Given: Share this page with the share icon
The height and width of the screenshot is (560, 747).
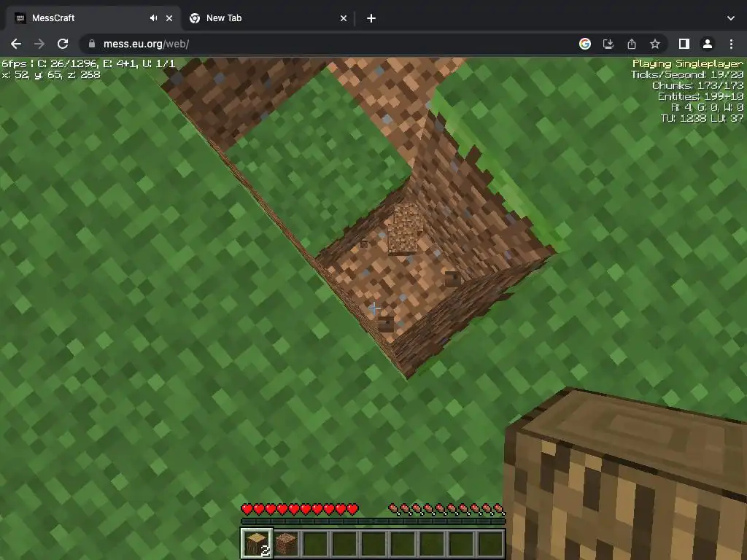Looking at the screenshot, I should coord(632,44).
